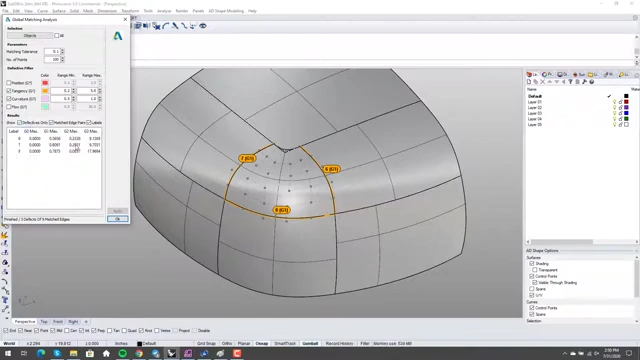Click the Flow green color swatch

pyautogui.click(x=45, y=107)
